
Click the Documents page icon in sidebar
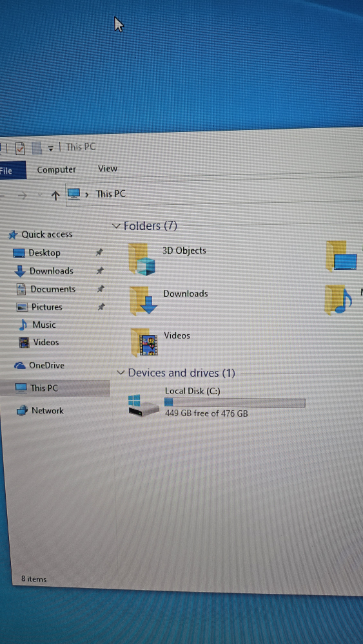[21, 289]
